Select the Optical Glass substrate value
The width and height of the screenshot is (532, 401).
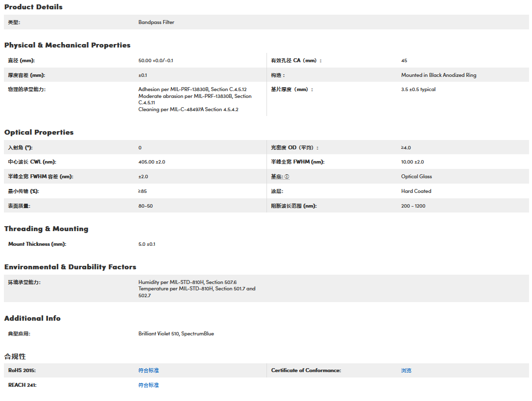coord(416,177)
